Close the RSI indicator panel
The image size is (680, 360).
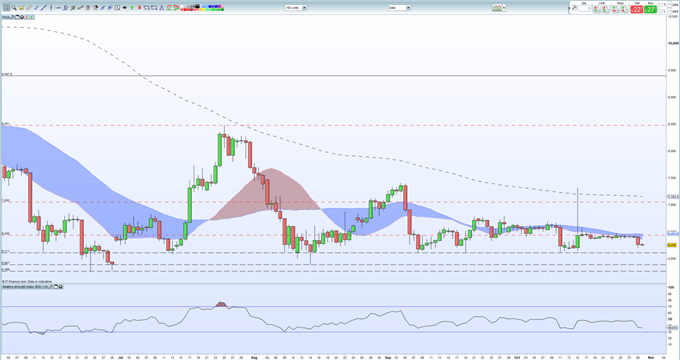tap(61, 287)
